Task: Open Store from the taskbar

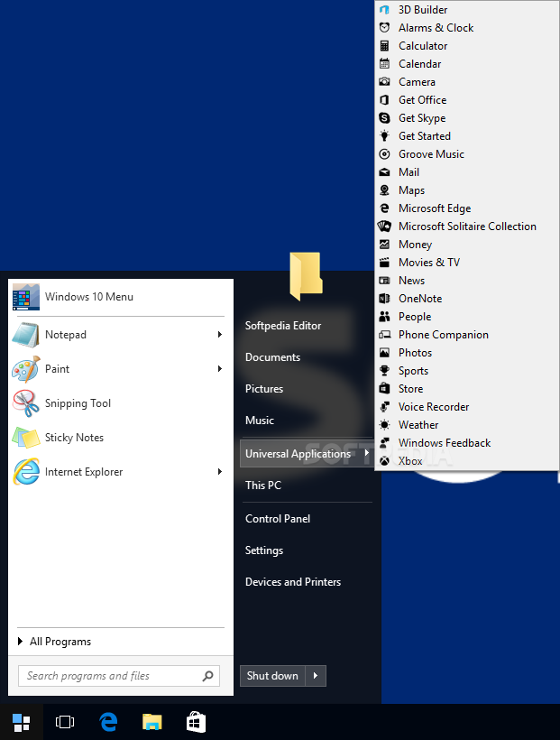Action: tap(196, 722)
